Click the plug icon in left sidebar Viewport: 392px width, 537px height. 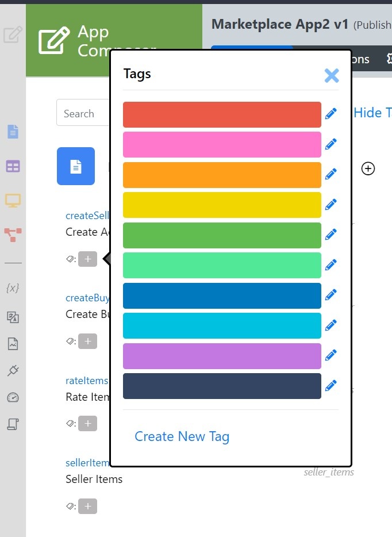click(13, 370)
